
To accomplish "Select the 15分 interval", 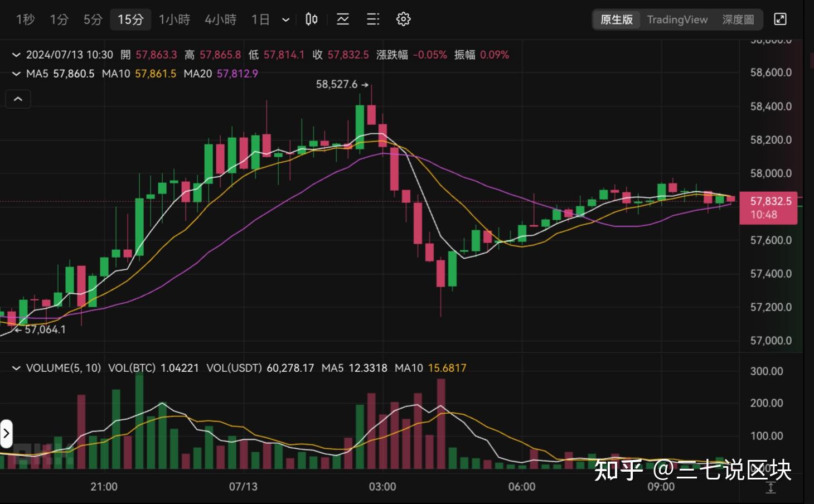I will point(130,20).
